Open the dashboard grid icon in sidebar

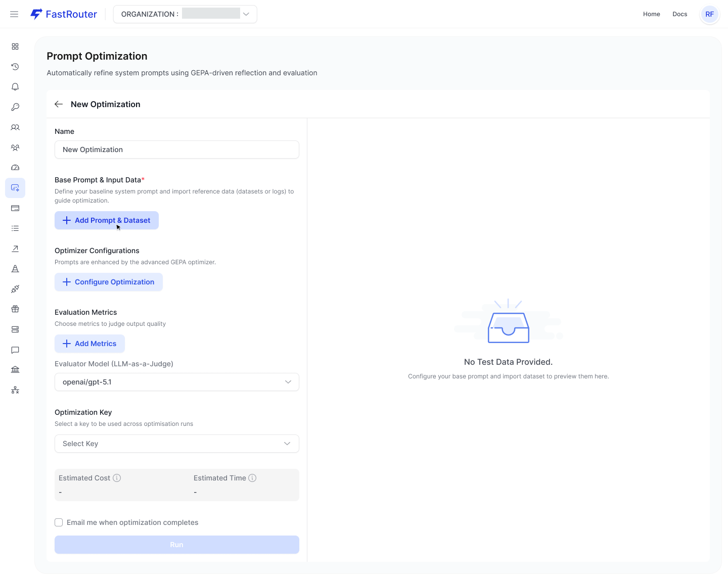[x=15, y=46]
